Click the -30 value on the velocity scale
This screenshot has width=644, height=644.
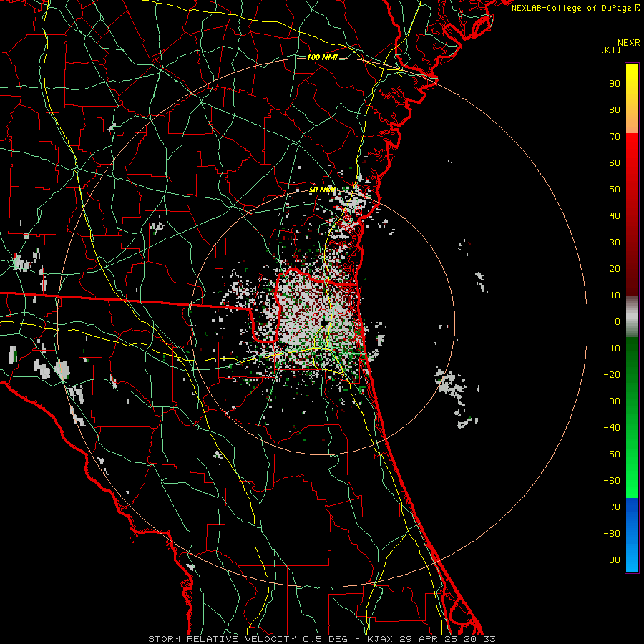[612, 401]
